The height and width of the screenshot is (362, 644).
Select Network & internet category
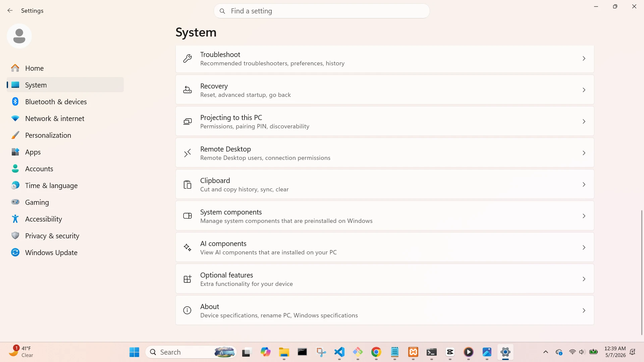point(65,118)
